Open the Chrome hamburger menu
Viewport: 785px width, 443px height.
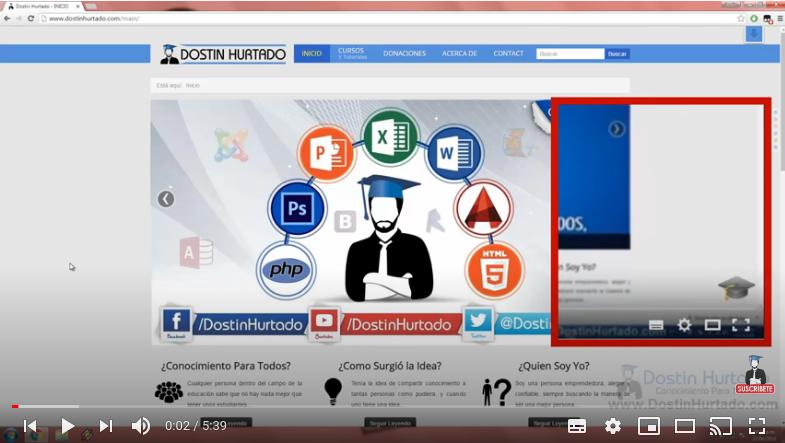click(780, 19)
